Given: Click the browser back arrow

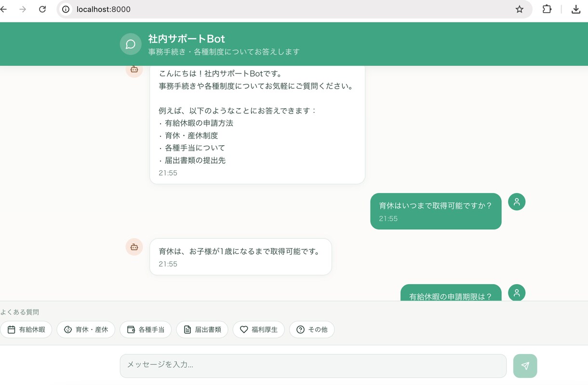Looking at the screenshot, I should (3, 9).
